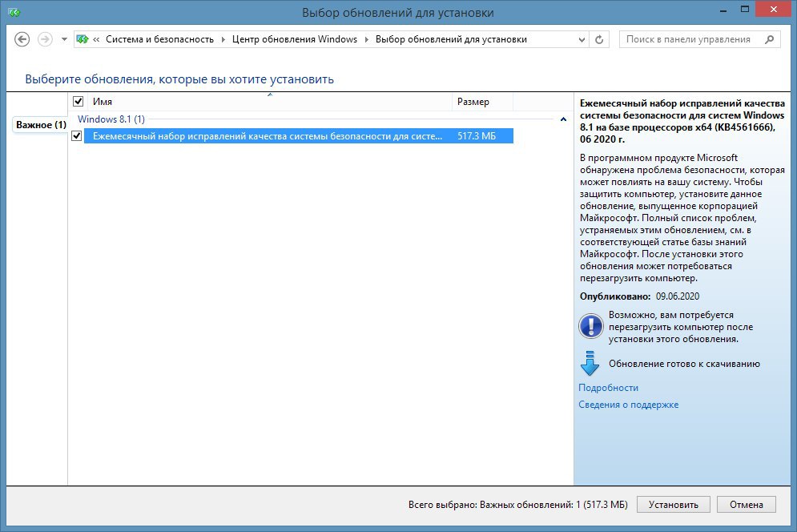The height and width of the screenshot is (532, 797).
Task: Click the "Установить" button
Action: 673,505
